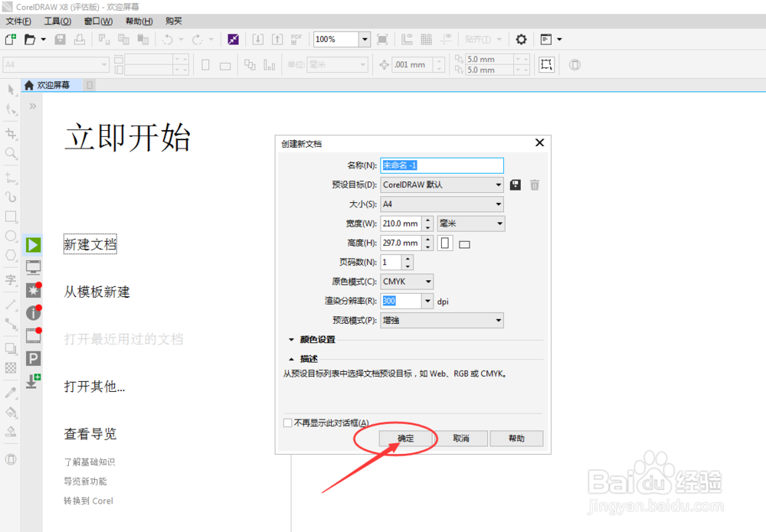Open Options via the gear icon
766x532 pixels.
coord(521,40)
